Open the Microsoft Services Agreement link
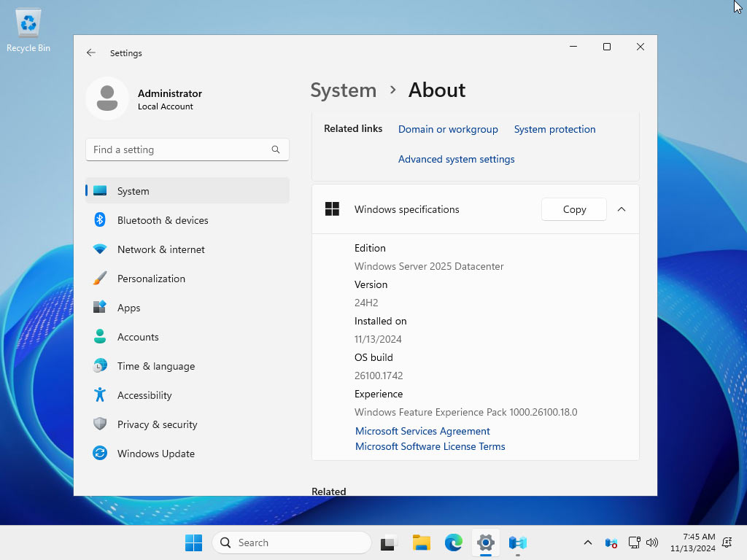Image resolution: width=747 pixels, height=560 pixels. click(x=422, y=431)
